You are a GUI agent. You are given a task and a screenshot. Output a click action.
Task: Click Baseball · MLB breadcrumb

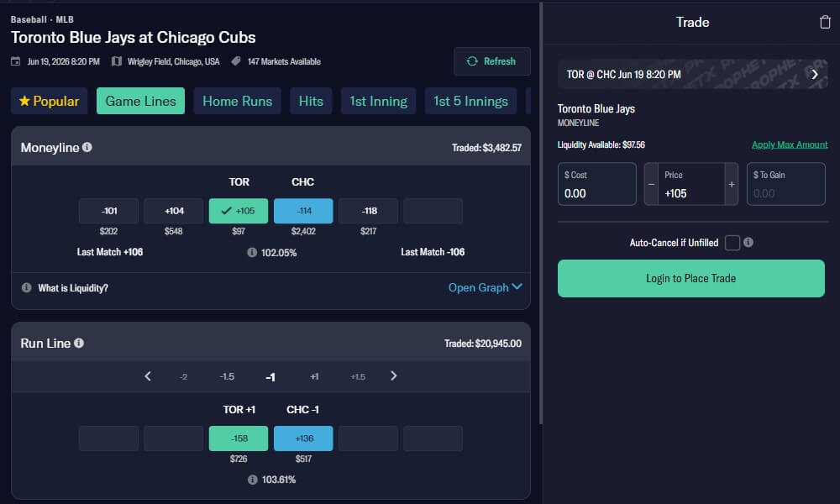point(42,19)
